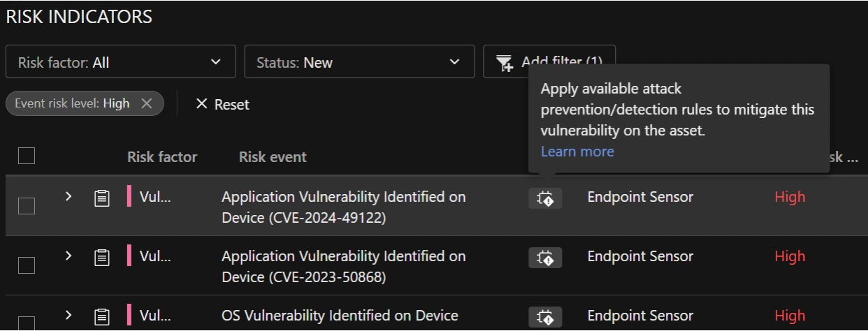Open the clipboard details icon for CVE-2023-50868
This screenshot has width=868, height=331.
(x=102, y=258)
